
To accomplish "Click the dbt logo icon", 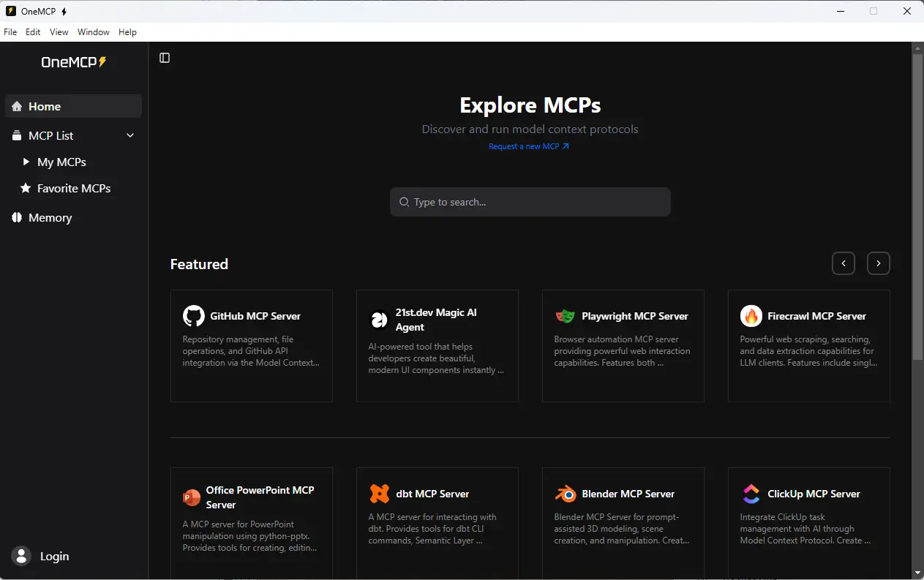I will pyautogui.click(x=380, y=494).
